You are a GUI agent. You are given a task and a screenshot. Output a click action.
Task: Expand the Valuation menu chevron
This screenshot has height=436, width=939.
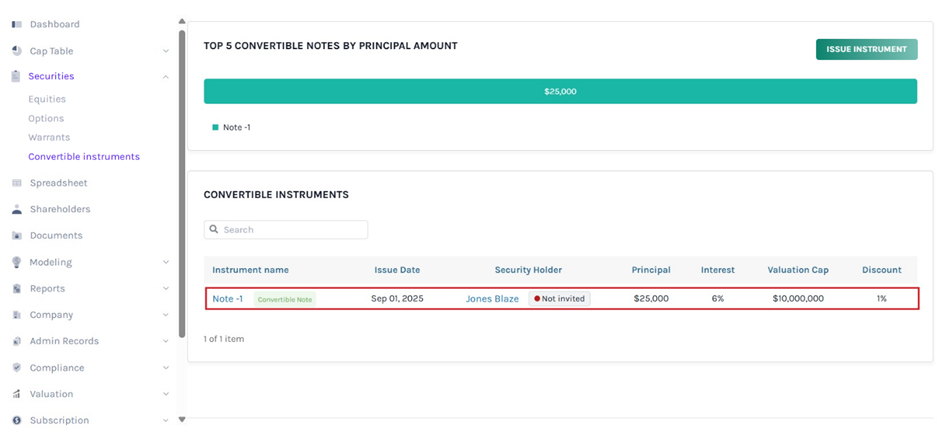166,394
